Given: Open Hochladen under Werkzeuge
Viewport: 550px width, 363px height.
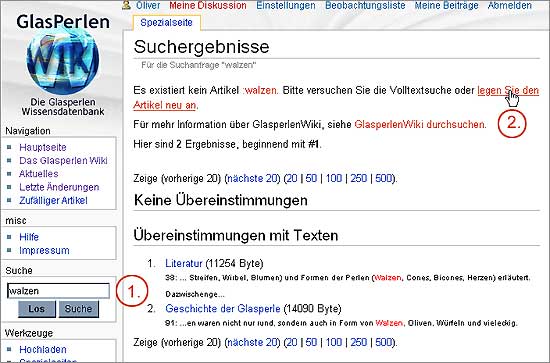Looking at the screenshot, I should (43, 350).
